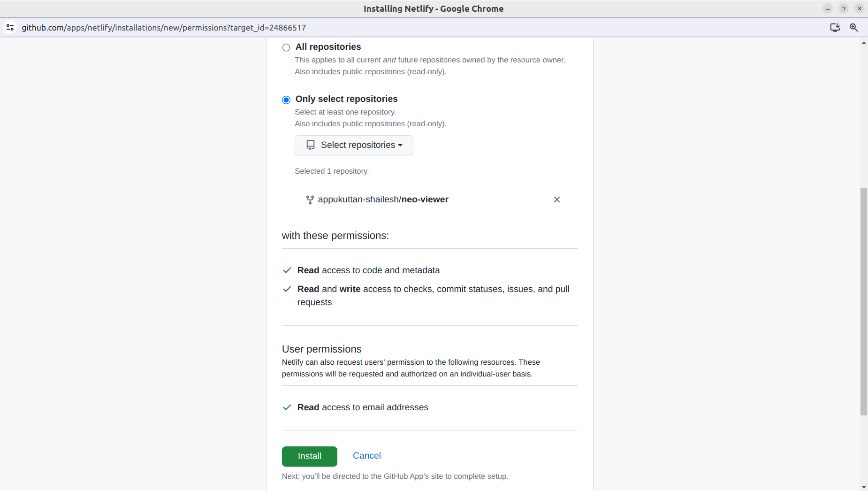The width and height of the screenshot is (868, 491).
Task: Click the install-page icon in the address bar
Action: click(x=835, y=27)
